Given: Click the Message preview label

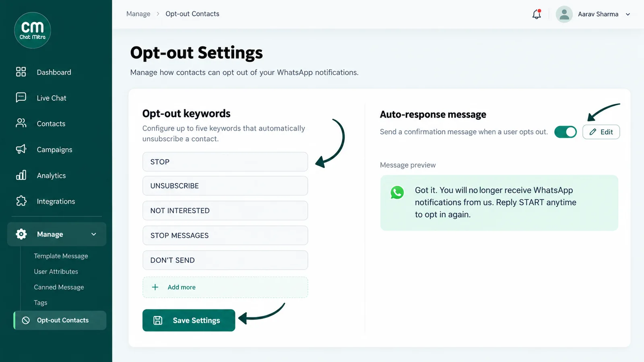Looking at the screenshot, I should pos(408,165).
